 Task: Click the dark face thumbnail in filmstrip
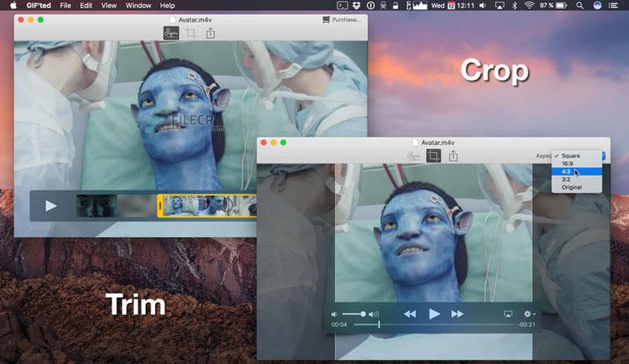pyautogui.click(x=96, y=206)
